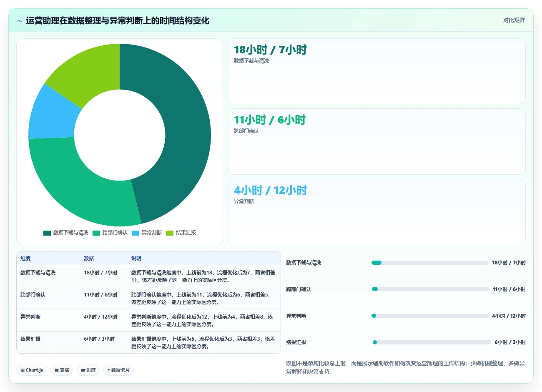
Task: Click progress label 结果汇报
Action: 296,342
